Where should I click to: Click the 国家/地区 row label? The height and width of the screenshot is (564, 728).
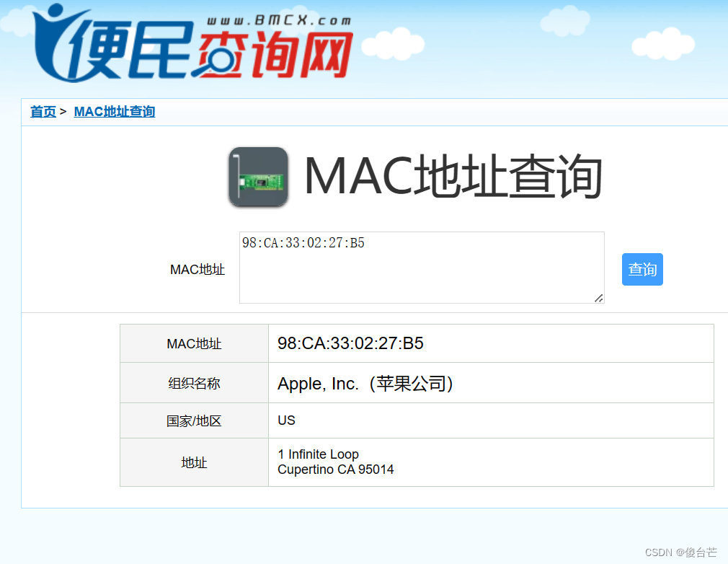tap(194, 421)
